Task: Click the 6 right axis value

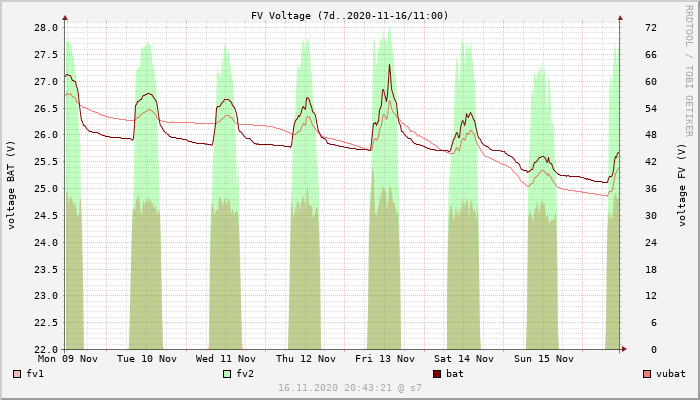Action: pyautogui.click(x=654, y=322)
